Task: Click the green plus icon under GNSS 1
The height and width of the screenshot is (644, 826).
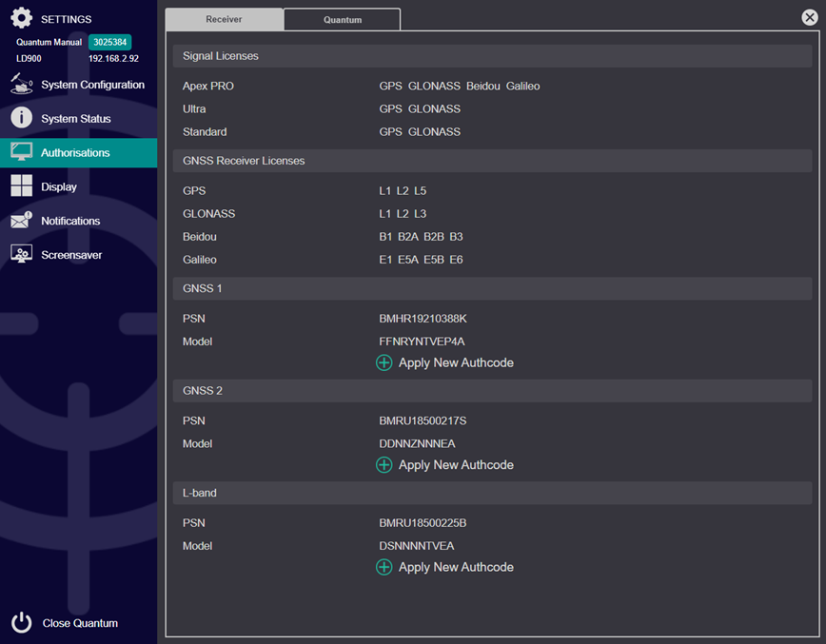Action: coord(383,362)
